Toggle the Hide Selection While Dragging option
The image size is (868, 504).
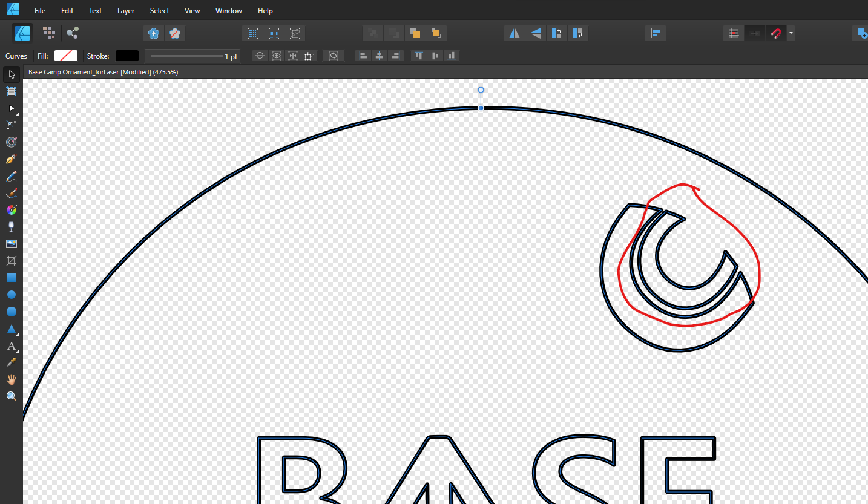point(277,56)
